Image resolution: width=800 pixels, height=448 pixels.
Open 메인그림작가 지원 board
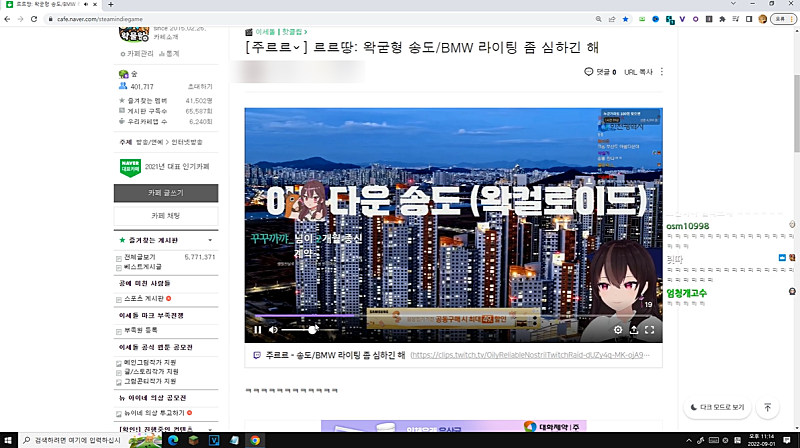click(x=149, y=362)
